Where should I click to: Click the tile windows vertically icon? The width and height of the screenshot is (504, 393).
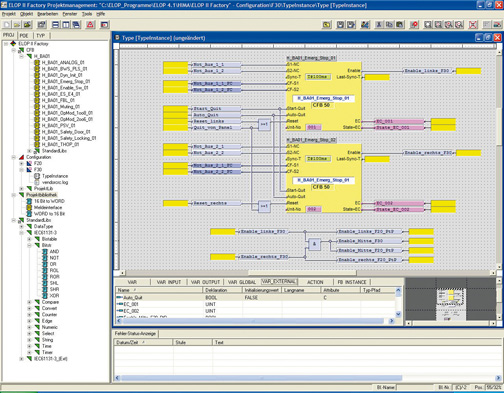66,25
